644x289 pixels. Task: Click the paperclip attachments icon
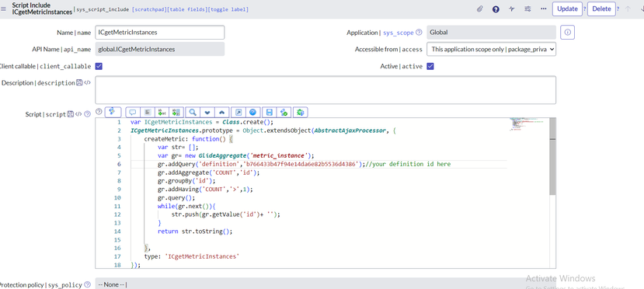click(480, 9)
